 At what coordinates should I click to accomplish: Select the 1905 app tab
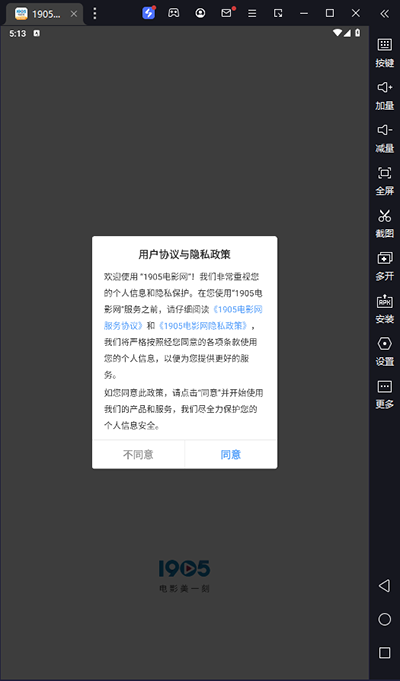38,14
